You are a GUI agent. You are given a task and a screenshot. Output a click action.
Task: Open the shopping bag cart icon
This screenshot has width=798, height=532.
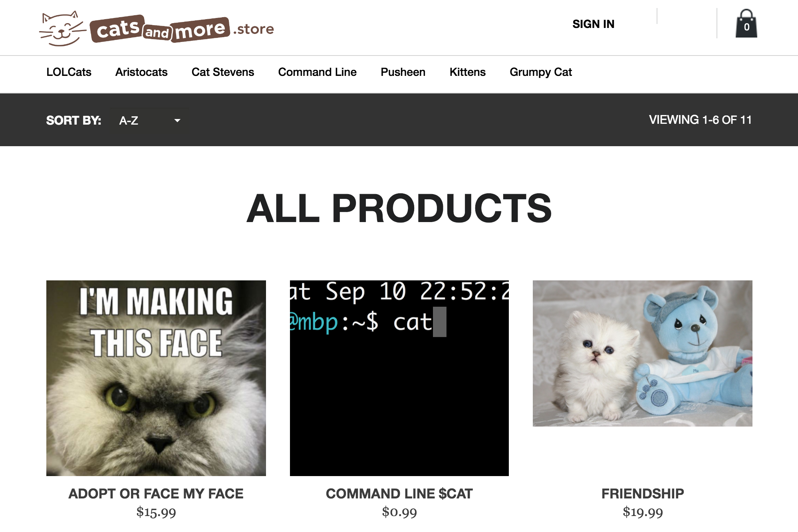[x=746, y=24]
